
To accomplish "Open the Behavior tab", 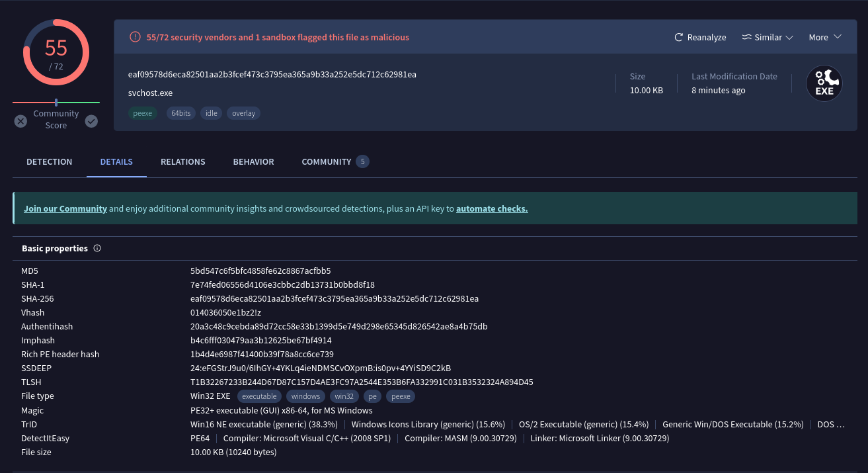I will (253, 162).
